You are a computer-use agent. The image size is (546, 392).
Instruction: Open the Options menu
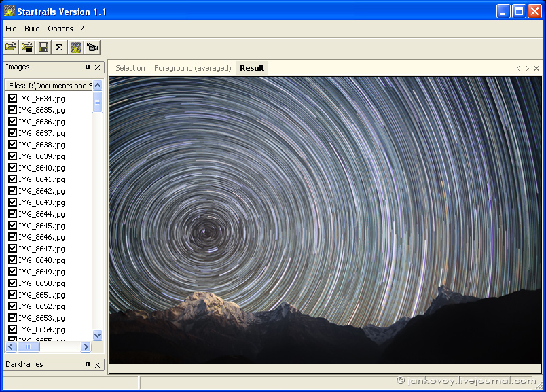[x=60, y=29]
